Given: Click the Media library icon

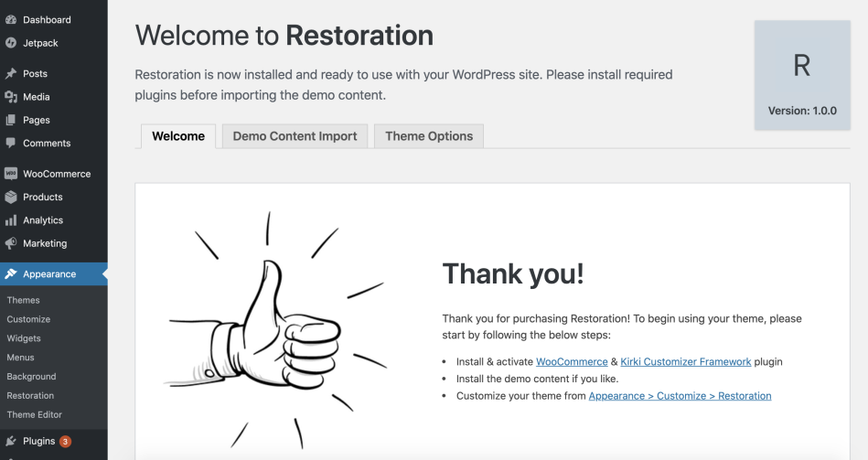Looking at the screenshot, I should pos(11,97).
